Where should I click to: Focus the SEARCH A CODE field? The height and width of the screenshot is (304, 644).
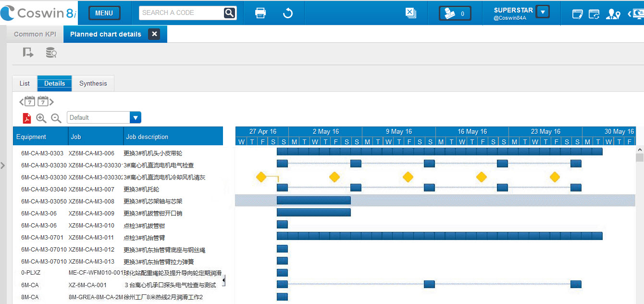(181, 13)
